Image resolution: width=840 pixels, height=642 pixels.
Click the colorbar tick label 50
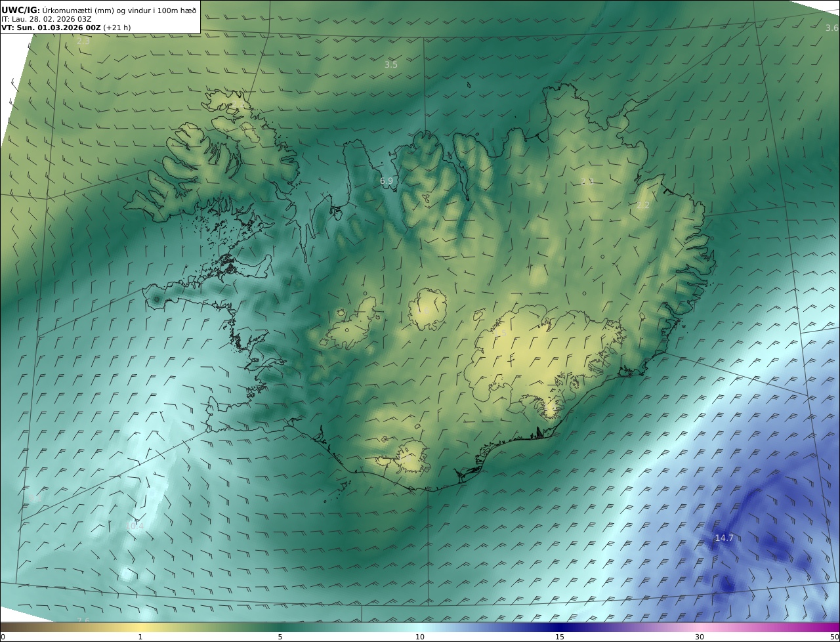point(835,637)
